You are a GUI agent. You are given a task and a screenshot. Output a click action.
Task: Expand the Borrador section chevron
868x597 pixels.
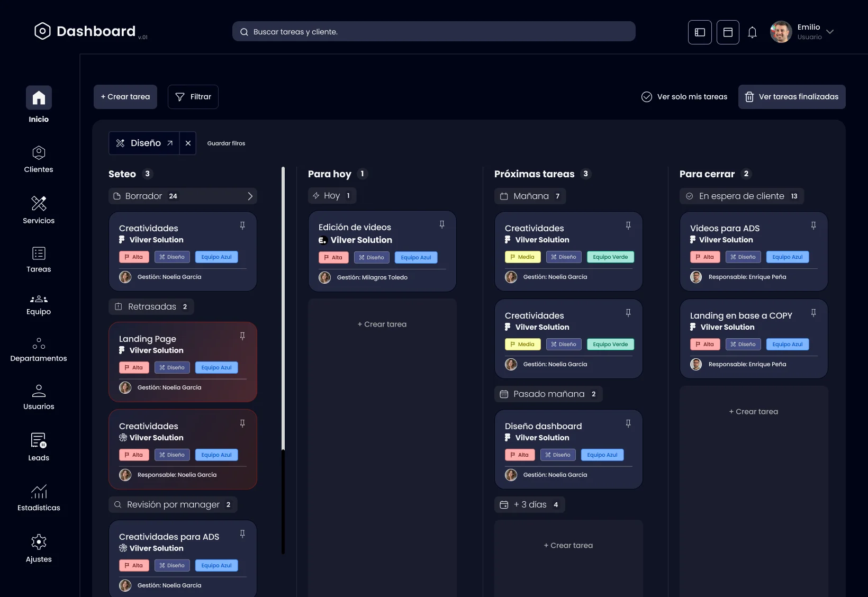click(x=250, y=196)
